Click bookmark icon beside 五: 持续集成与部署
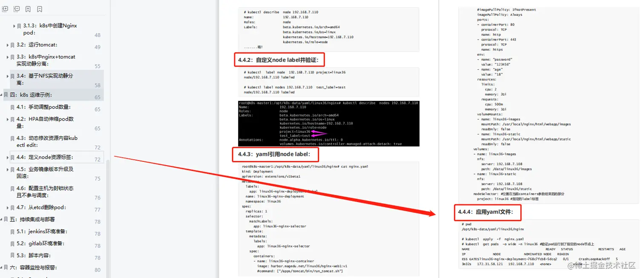The height and width of the screenshot is (278, 644). [6, 220]
